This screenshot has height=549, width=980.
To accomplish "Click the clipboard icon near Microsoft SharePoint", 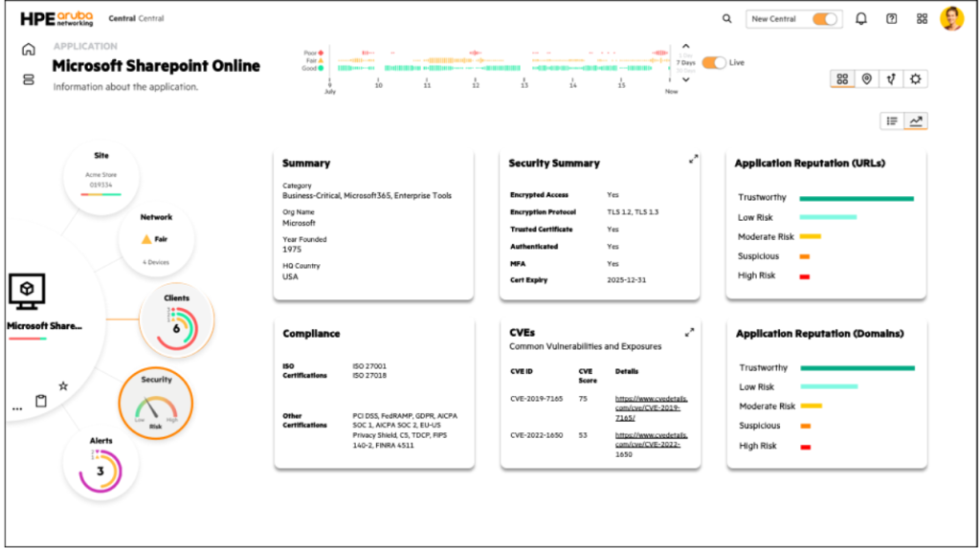I will click(x=41, y=401).
